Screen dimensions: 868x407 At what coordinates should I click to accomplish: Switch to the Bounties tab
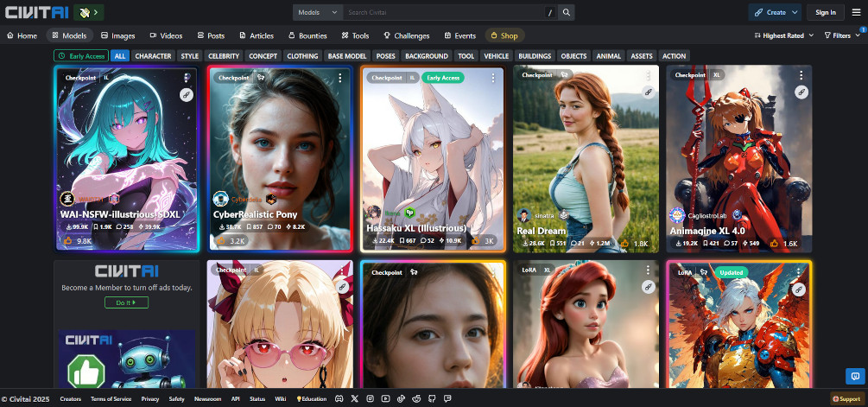(307, 35)
